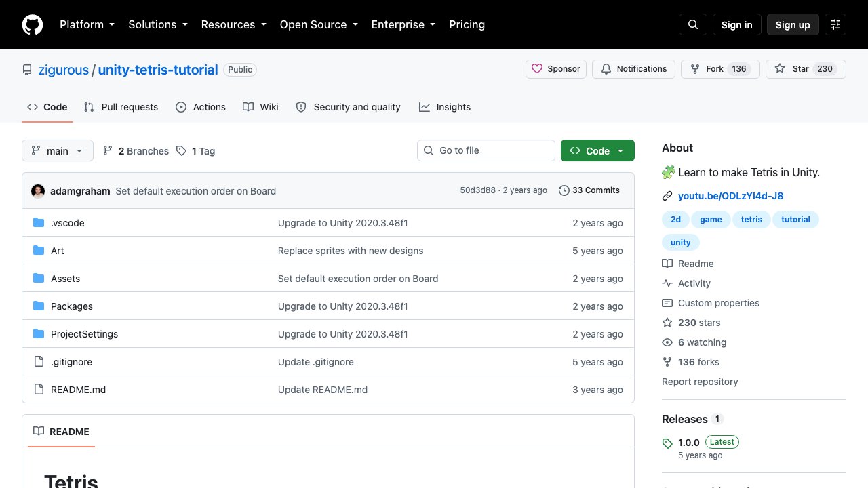Expand the Resources menu
The image size is (868, 488).
click(234, 24)
